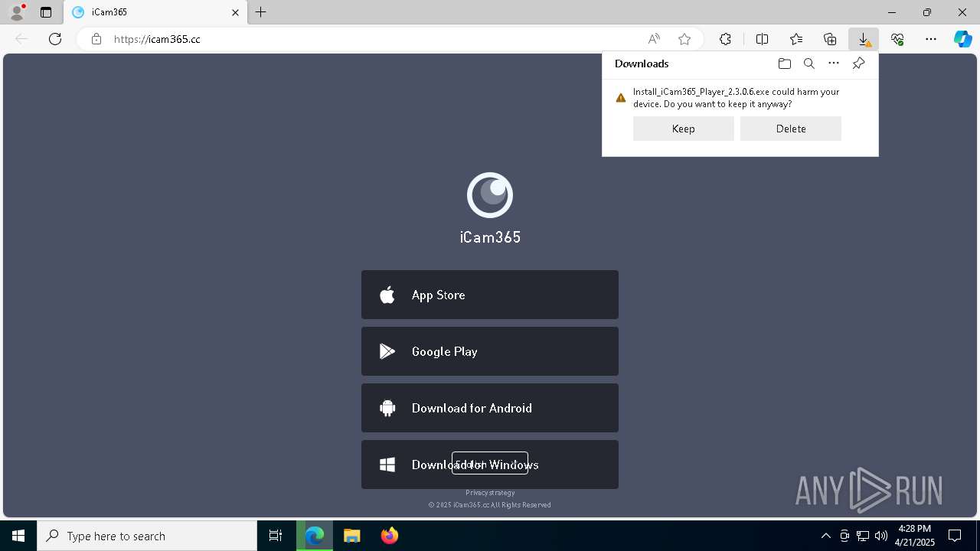
Task: Open network status tray icon
Action: click(x=863, y=536)
